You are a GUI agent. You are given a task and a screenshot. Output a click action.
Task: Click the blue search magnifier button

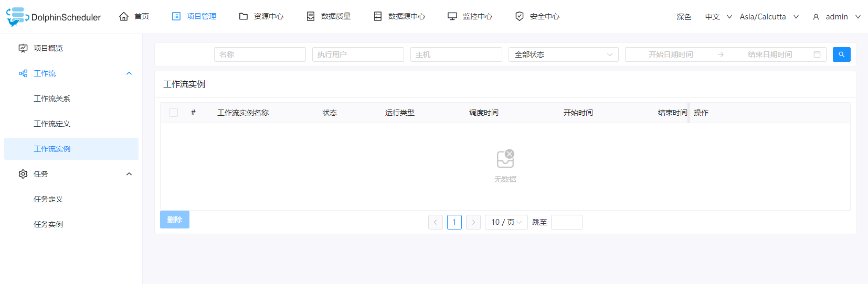[842, 54]
